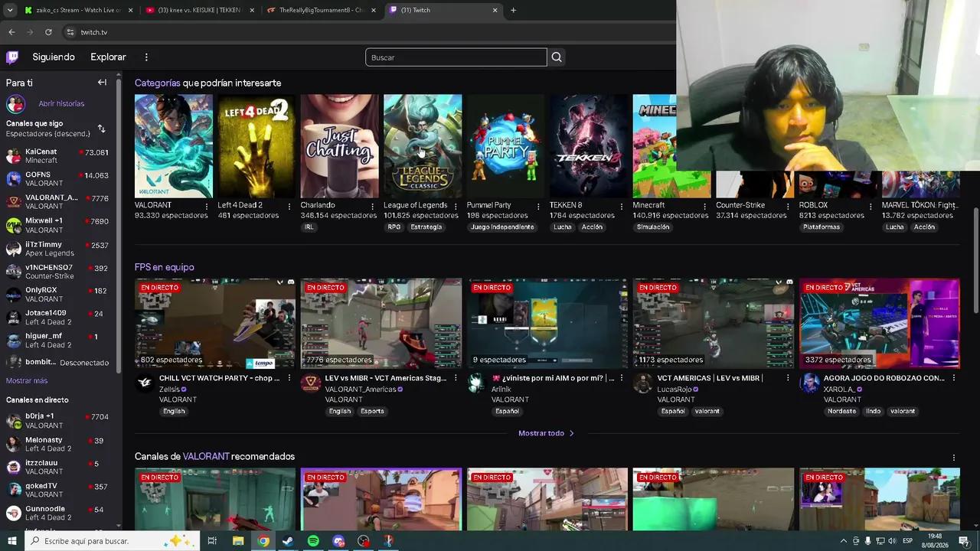Image resolution: width=980 pixels, height=551 pixels.
Task: Open options for Charlando category card
Action: 372,206
